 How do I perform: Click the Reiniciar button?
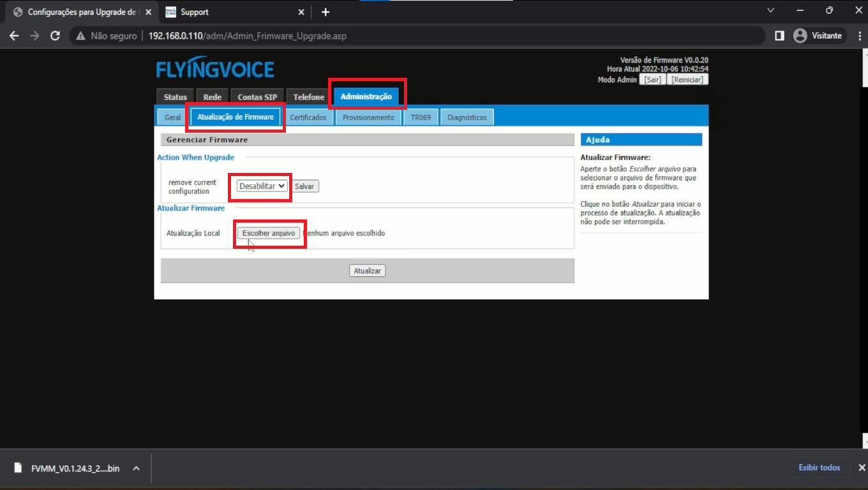pos(687,80)
